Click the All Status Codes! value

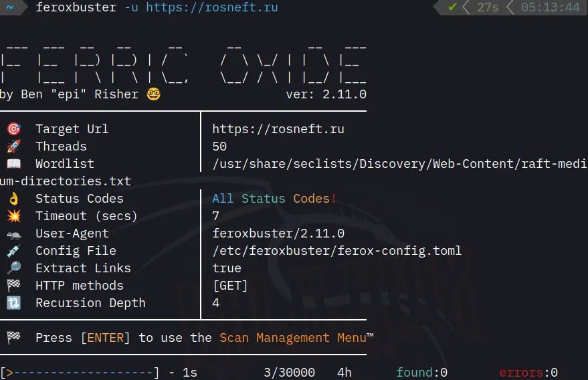[274, 199]
